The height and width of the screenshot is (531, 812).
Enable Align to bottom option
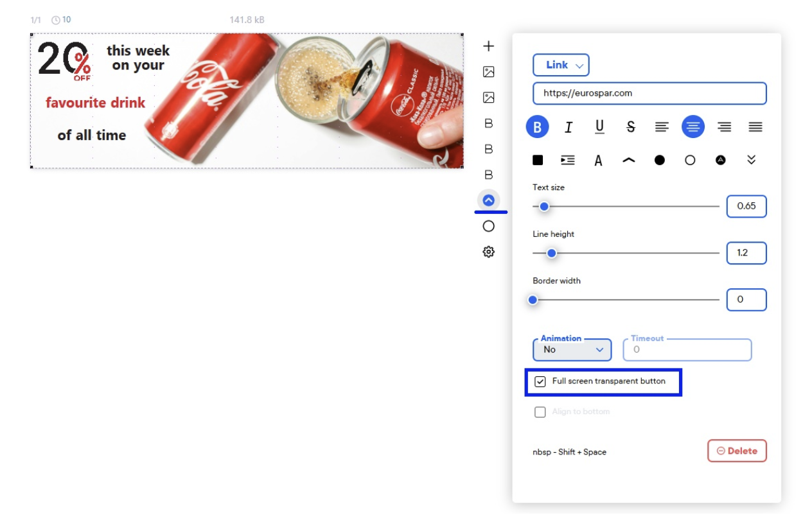tap(540, 411)
